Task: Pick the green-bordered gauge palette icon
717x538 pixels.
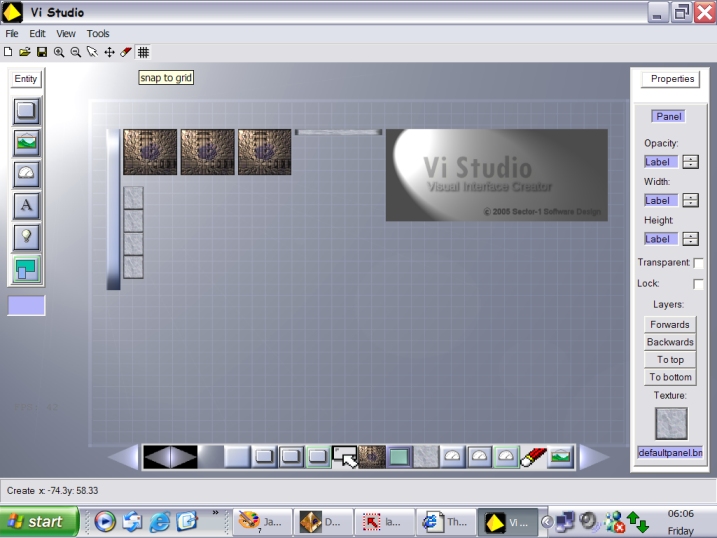Action: click(x=506, y=457)
